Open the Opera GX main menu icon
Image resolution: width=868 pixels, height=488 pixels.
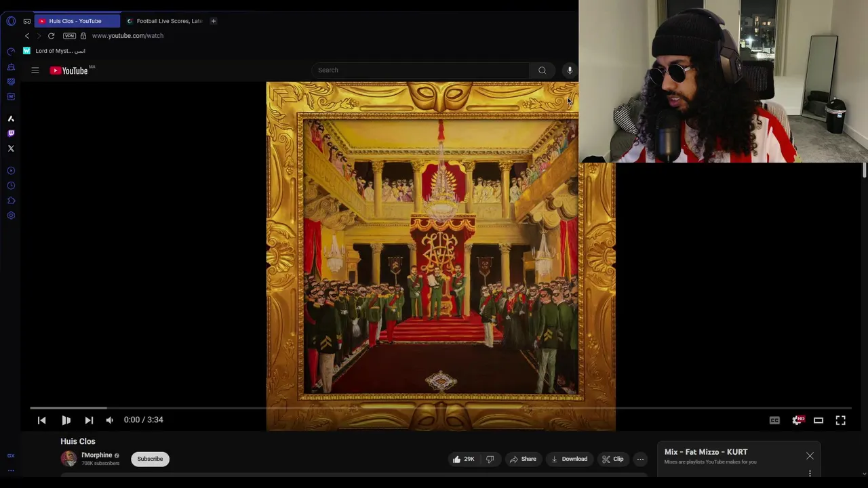(11, 21)
